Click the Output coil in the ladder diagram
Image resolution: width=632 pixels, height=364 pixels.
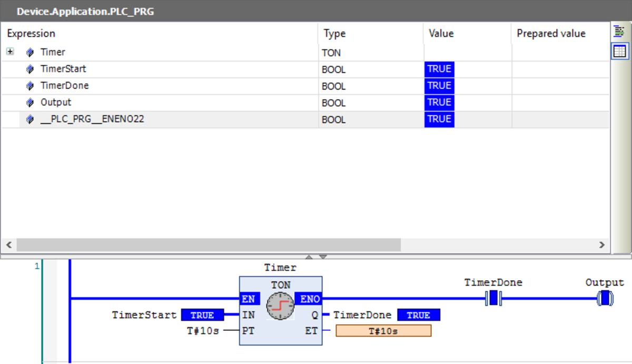(x=606, y=298)
